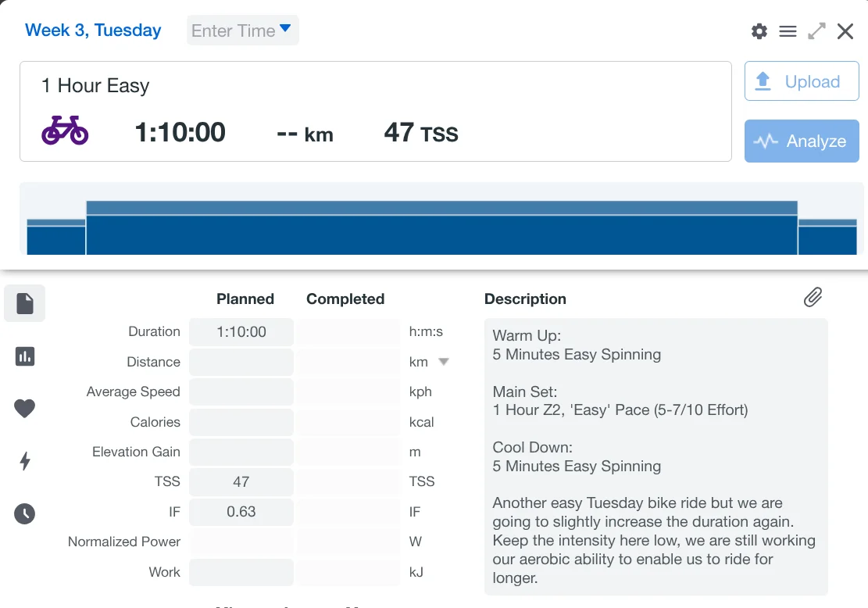Viewport: 868px width, 608px height.
Task: Click the Week 3, Tuesday date link
Action: point(93,30)
